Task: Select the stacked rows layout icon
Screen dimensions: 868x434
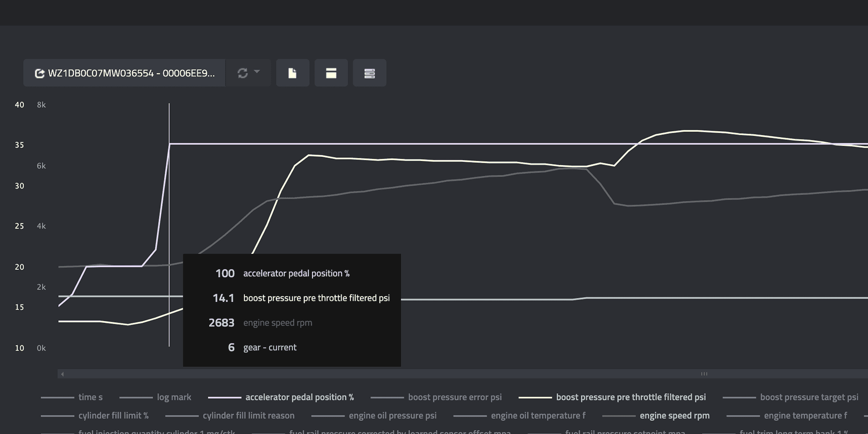Action: [370, 73]
